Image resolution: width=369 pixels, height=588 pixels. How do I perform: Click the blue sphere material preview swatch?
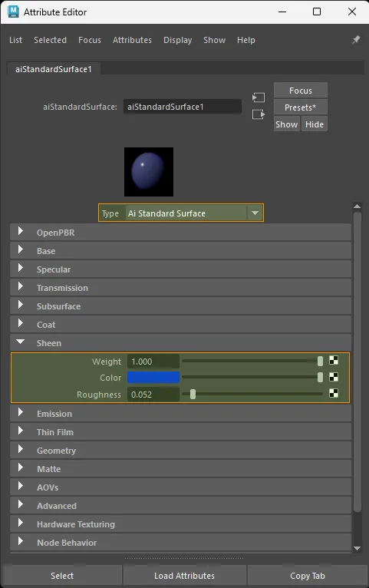coord(149,172)
